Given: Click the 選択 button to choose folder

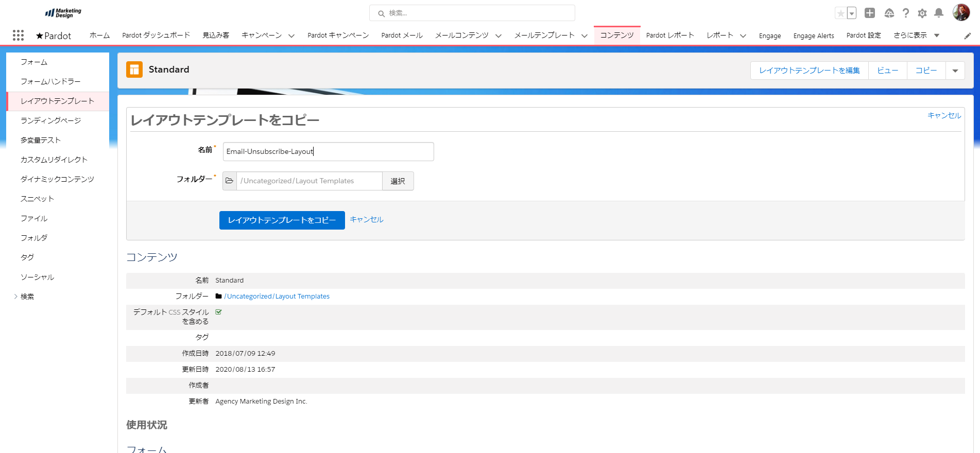Looking at the screenshot, I should coord(398,181).
